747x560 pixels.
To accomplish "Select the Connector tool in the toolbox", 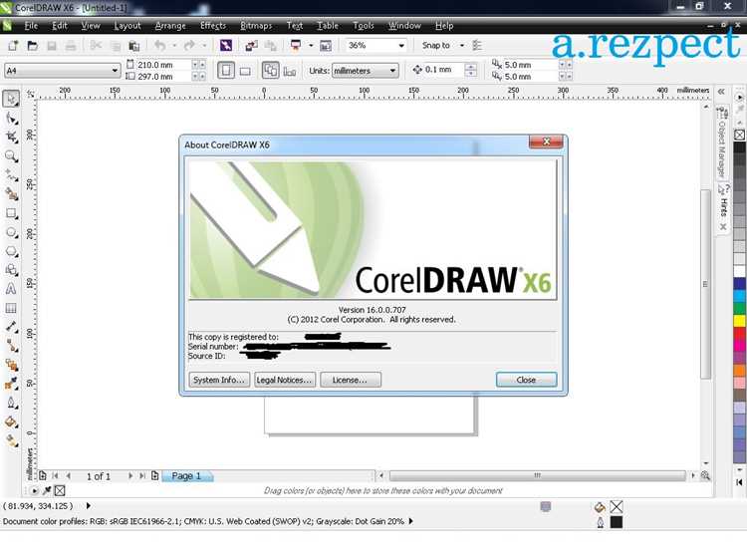I will (x=11, y=346).
